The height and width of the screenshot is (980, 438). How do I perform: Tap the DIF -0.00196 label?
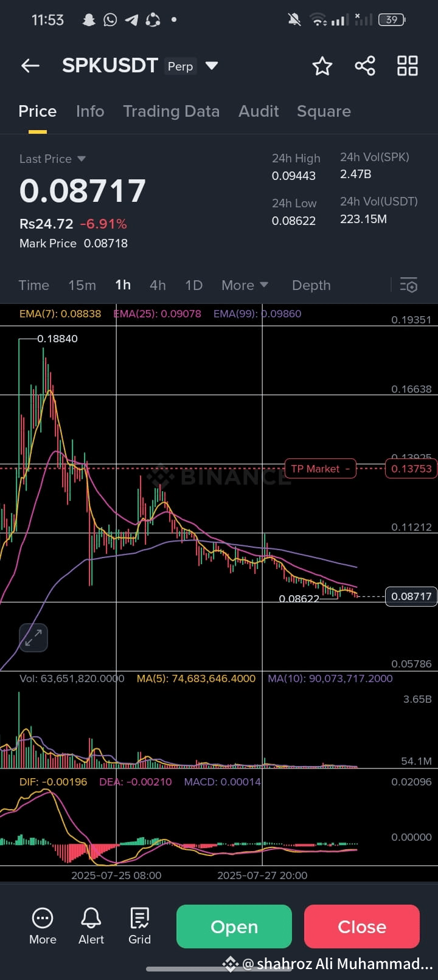[53, 782]
